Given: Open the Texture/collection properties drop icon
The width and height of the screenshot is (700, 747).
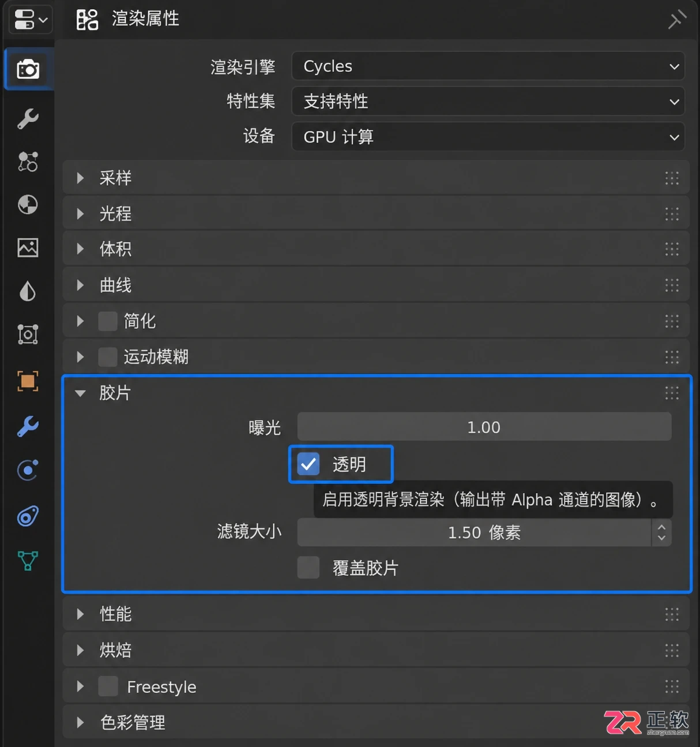Looking at the screenshot, I should coord(28,291).
